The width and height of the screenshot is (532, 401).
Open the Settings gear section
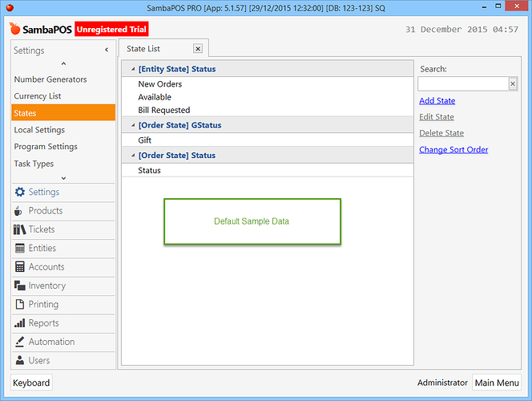[63, 192]
